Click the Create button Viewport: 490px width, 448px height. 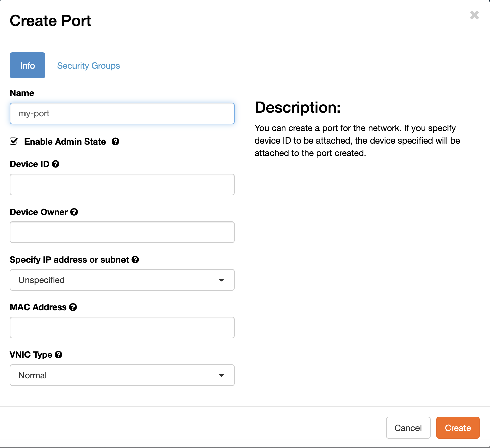point(457,428)
